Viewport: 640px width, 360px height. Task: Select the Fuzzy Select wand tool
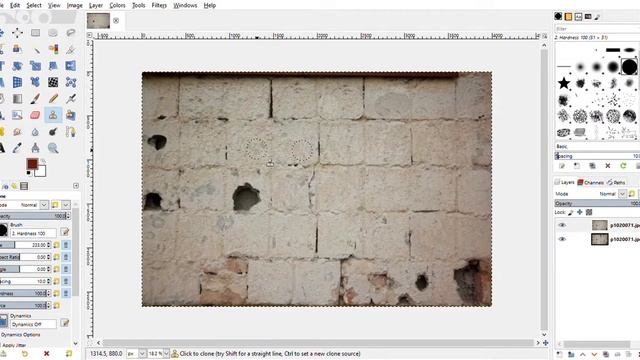click(x=36, y=49)
